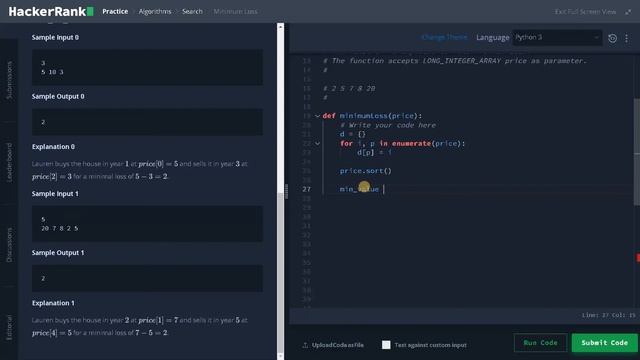This screenshot has height=360, width=640.
Task: Open the Submissions side tab
Action: tap(9, 80)
